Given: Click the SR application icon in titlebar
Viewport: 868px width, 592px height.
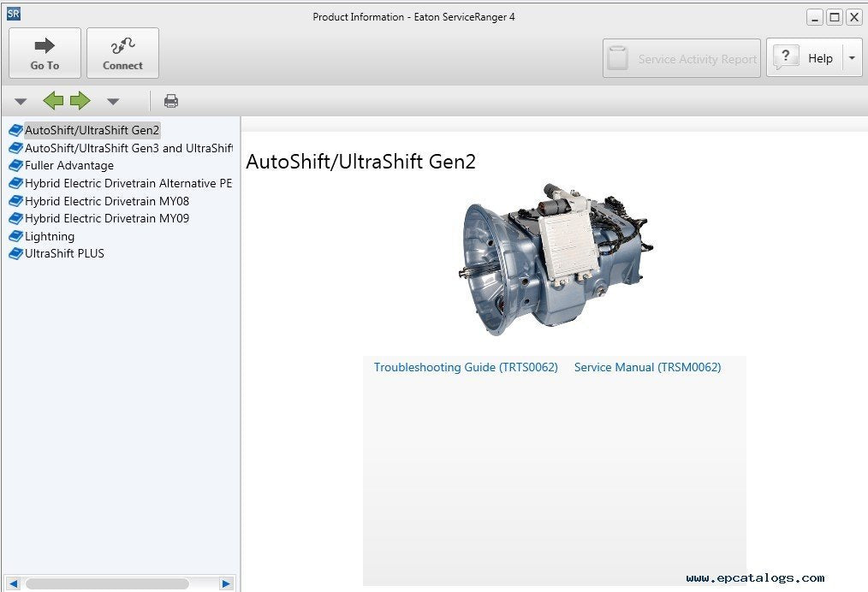Looking at the screenshot, I should (13, 13).
